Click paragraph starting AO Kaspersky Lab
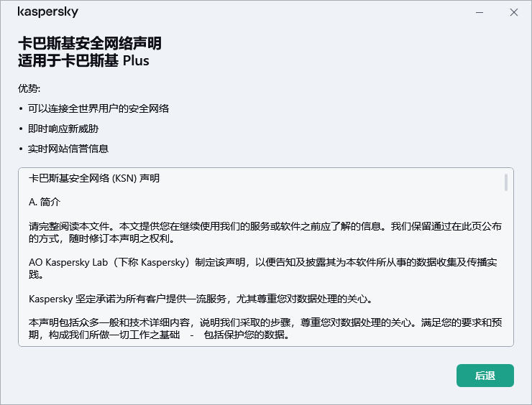 (263, 268)
